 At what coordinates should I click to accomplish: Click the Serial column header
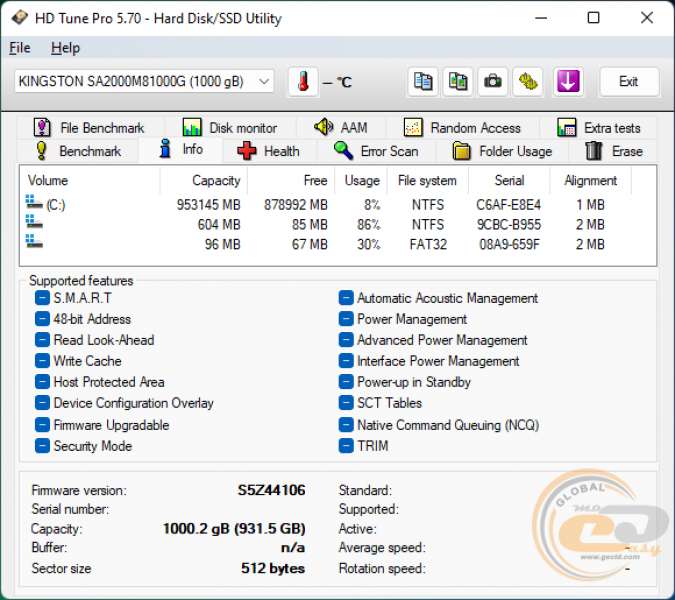pyautogui.click(x=509, y=180)
